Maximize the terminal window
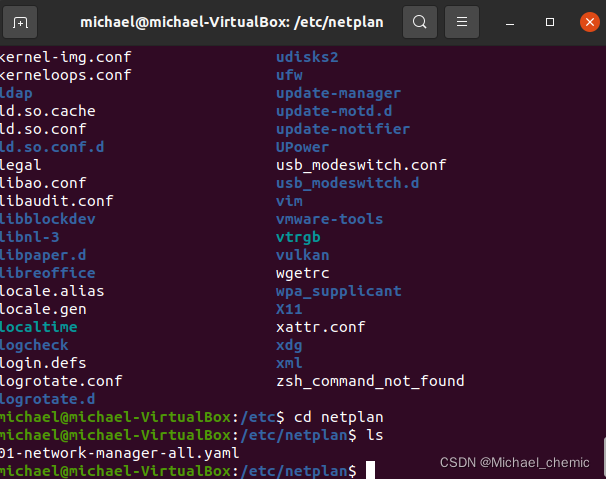The width and height of the screenshot is (606, 479). [x=550, y=22]
